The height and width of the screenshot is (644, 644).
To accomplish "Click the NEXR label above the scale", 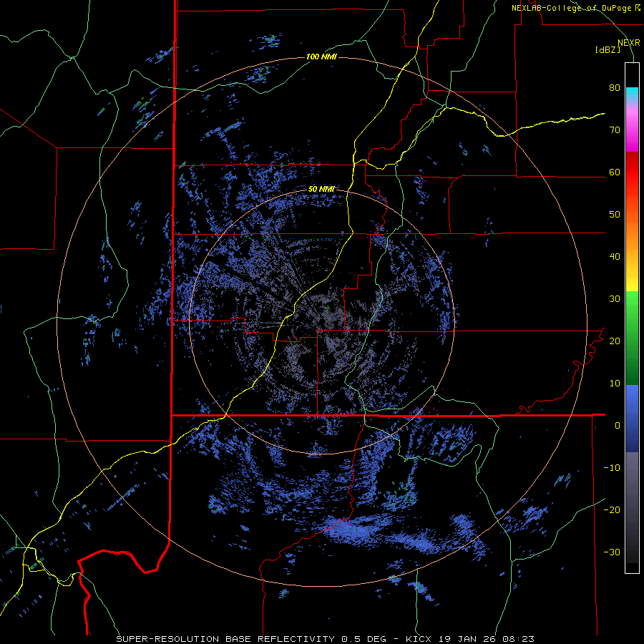I will click(x=628, y=43).
